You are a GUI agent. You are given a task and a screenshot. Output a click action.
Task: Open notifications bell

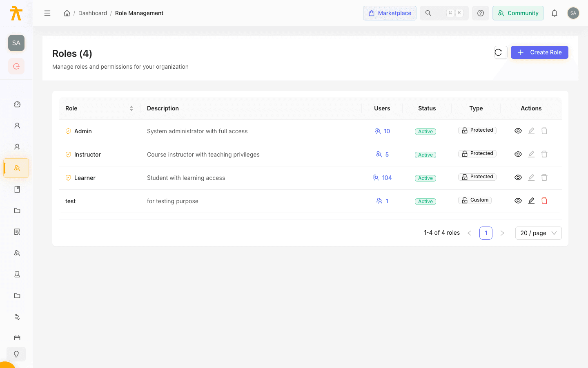pyautogui.click(x=555, y=13)
